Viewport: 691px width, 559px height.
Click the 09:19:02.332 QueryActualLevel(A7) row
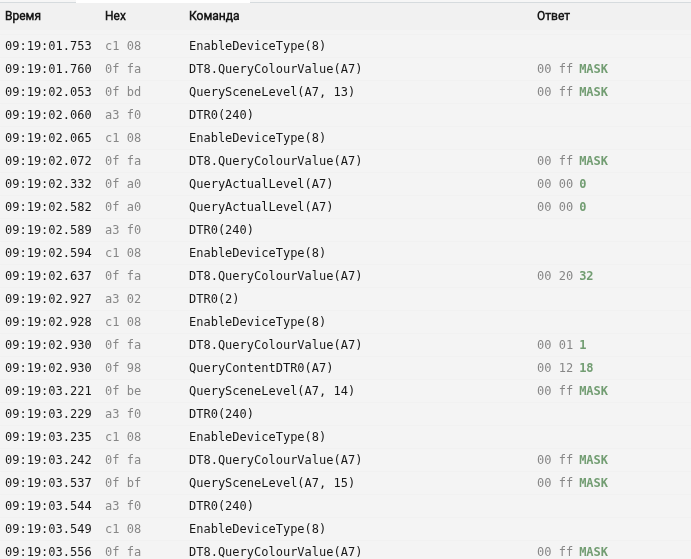[346, 184]
